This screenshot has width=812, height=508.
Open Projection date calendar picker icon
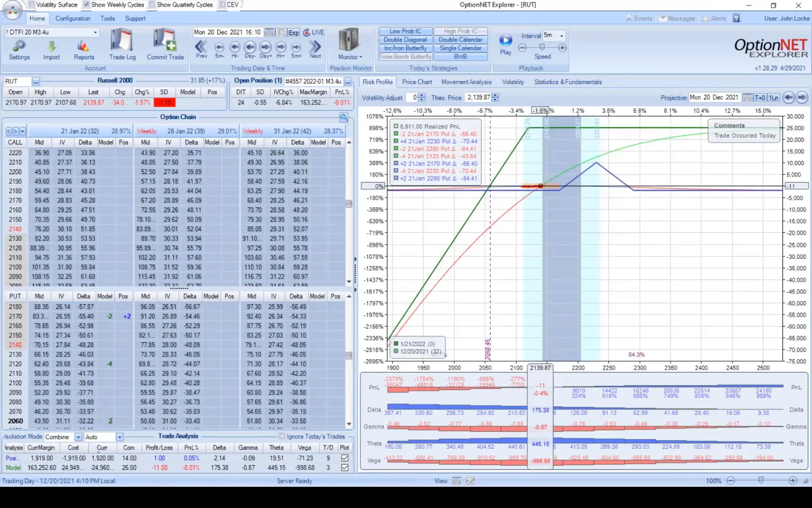(747, 97)
